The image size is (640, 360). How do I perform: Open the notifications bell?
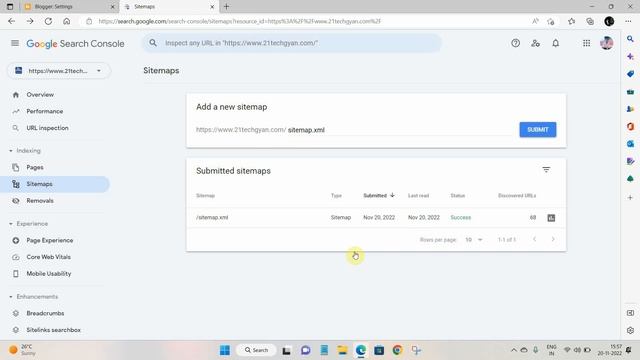(x=556, y=43)
